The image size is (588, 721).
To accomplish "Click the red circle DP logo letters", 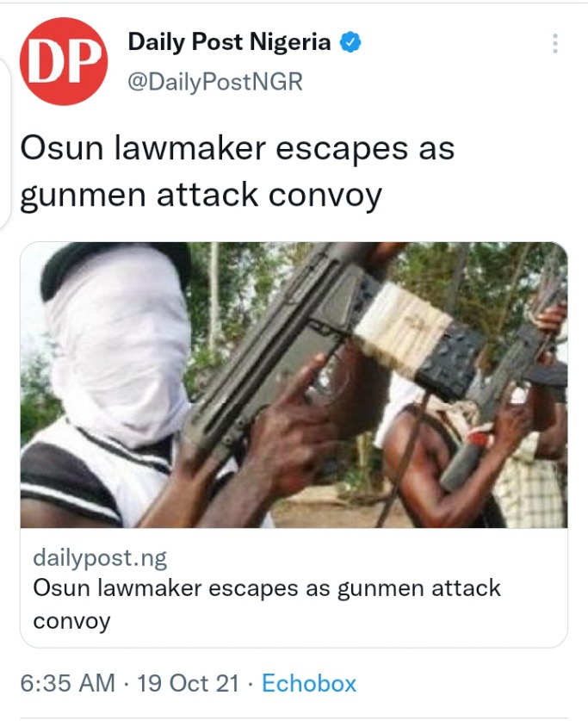I will click(64, 62).
